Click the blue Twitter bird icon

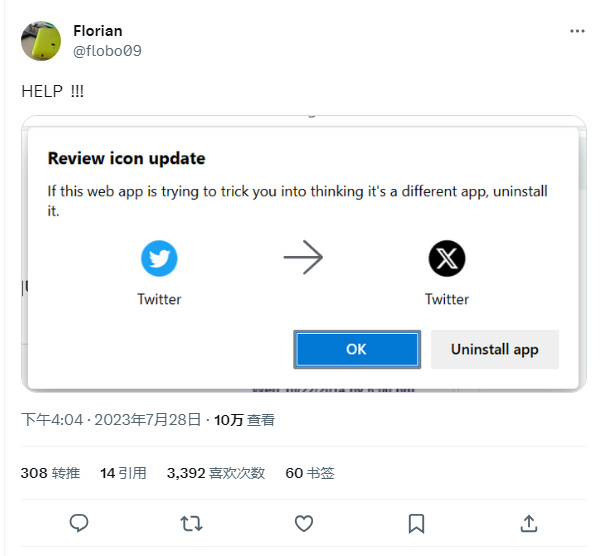click(x=159, y=258)
